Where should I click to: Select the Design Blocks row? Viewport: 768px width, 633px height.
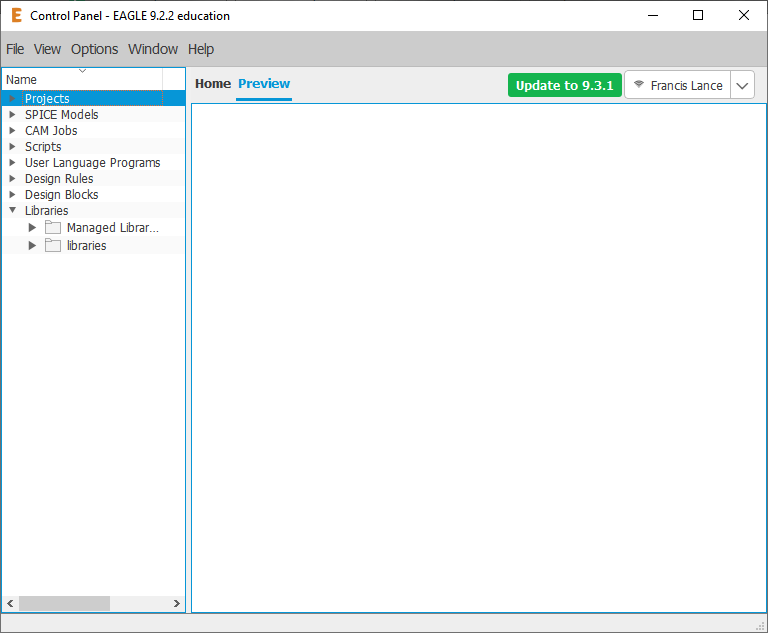[x=93, y=195]
